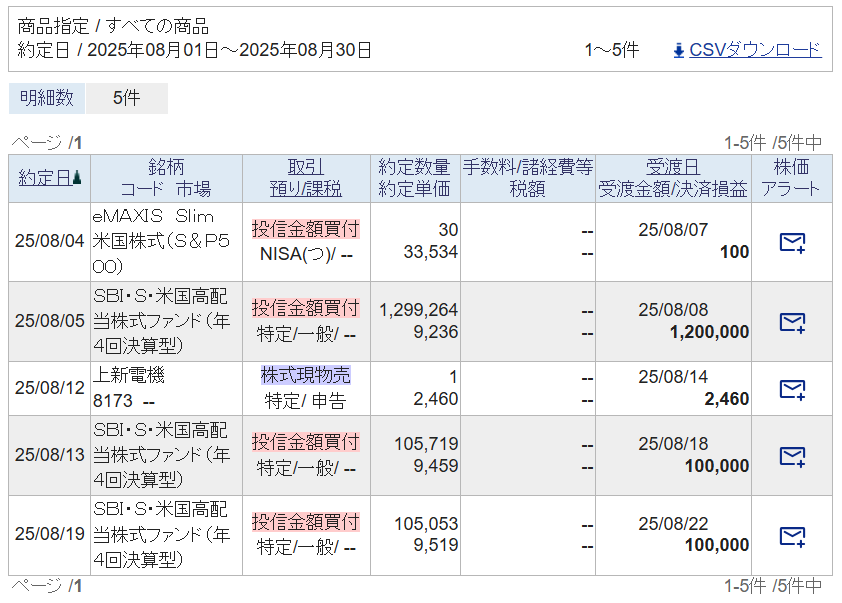The image size is (842, 603).
Task: Click SBI fund name in 25/08/13 row
Action: tap(161, 455)
